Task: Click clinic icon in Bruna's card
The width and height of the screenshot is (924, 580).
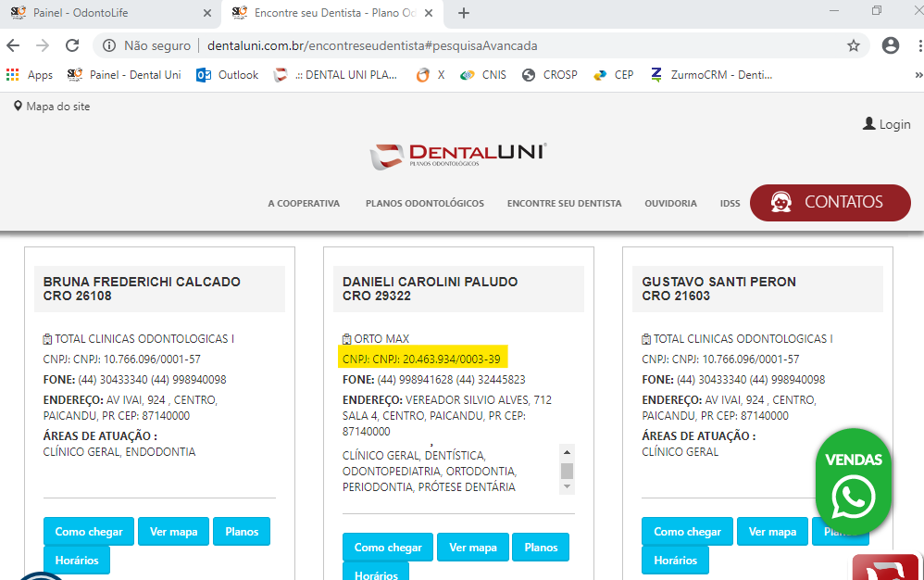Action: pos(48,339)
